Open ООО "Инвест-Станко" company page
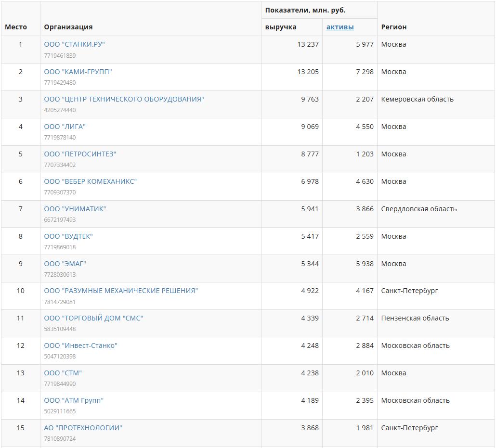The image size is (496, 448). tap(80, 346)
